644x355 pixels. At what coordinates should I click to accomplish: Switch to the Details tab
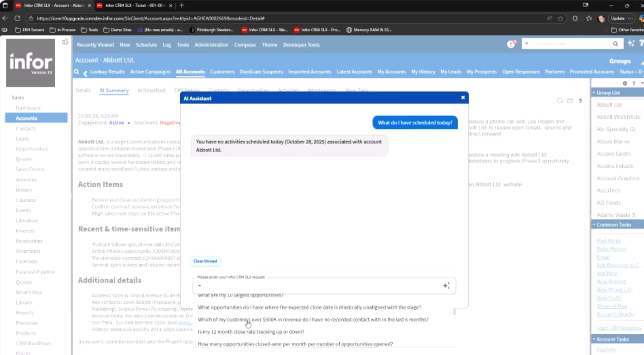83,91
